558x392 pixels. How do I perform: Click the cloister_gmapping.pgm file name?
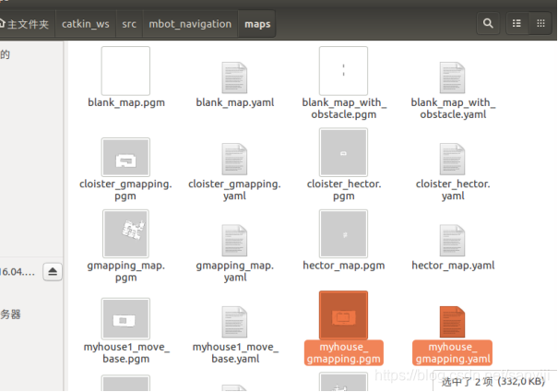(125, 190)
